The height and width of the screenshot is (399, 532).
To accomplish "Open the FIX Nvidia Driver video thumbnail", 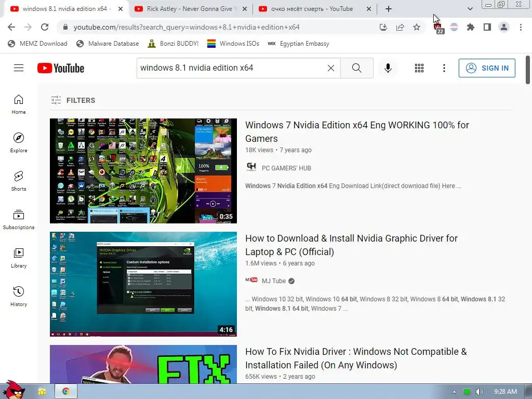I will pyautogui.click(x=143, y=364).
